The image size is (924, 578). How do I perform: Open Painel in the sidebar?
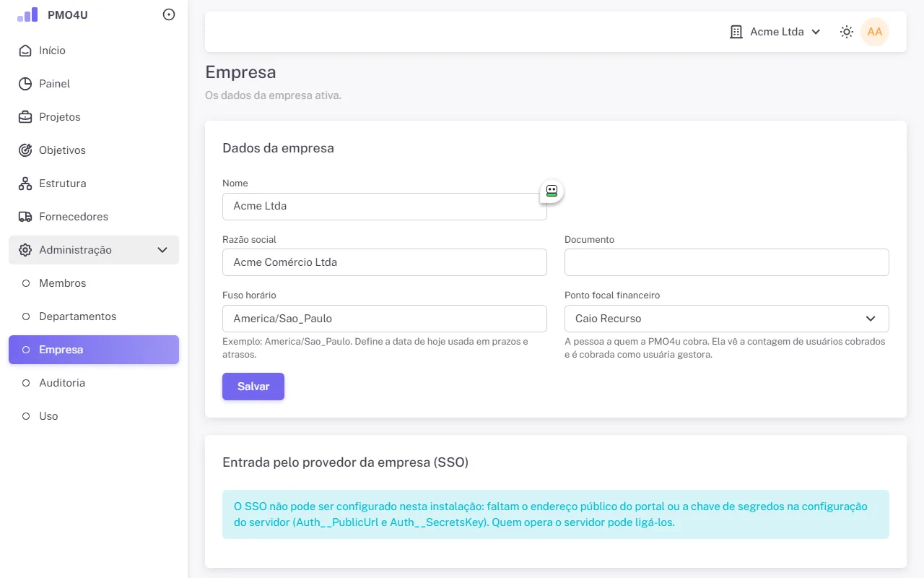[94, 84]
